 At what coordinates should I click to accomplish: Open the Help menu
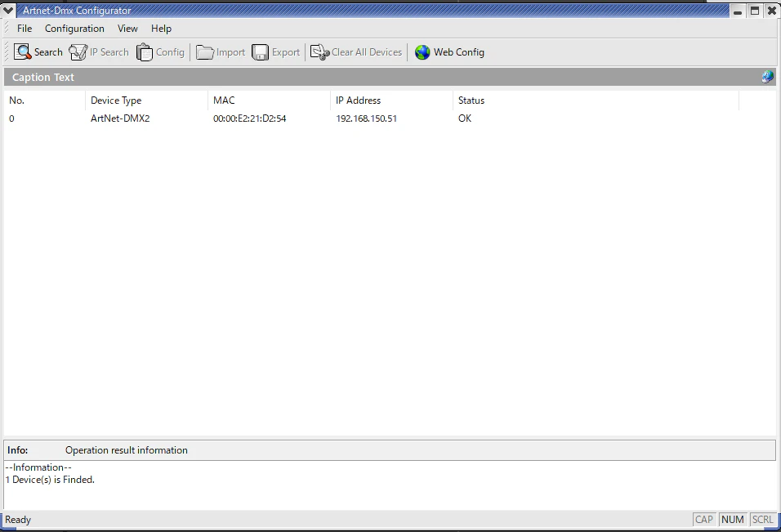pyautogui.click(x=162, y=29)
